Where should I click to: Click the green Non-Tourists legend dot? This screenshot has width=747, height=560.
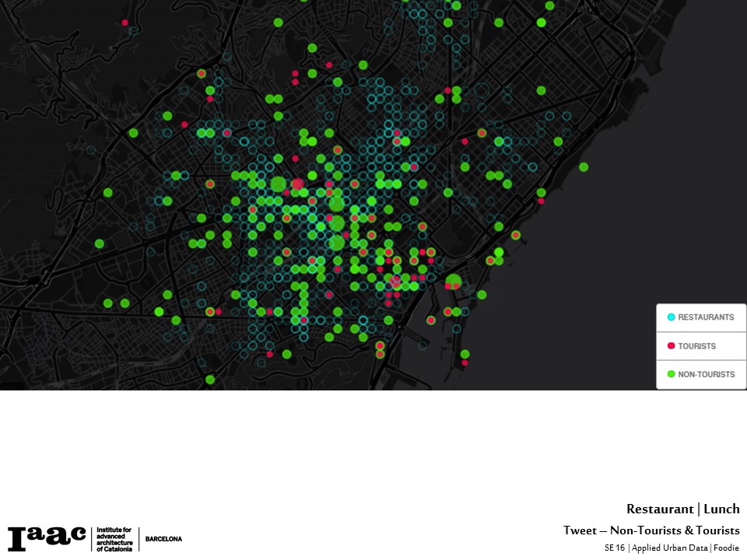(671, 374)
